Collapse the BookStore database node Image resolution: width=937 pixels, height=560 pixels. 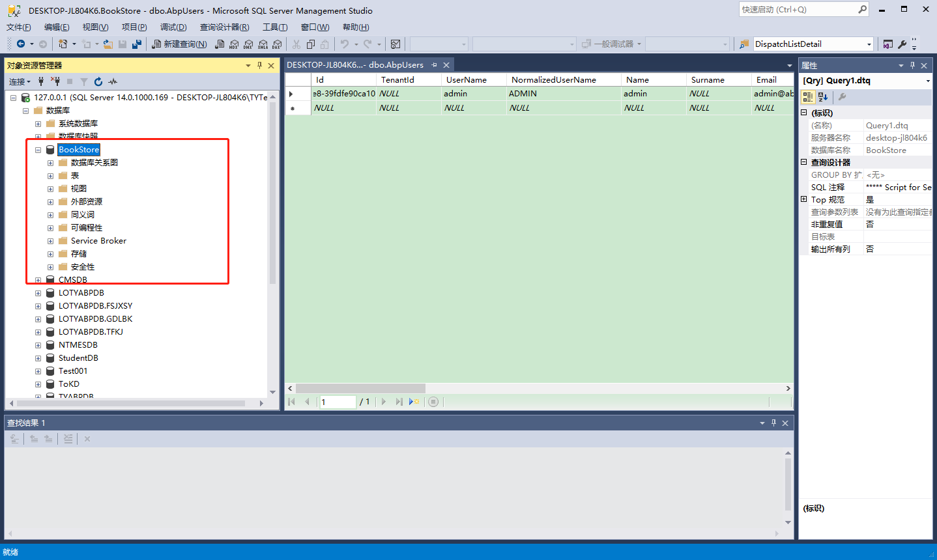(x=38, y=150)
